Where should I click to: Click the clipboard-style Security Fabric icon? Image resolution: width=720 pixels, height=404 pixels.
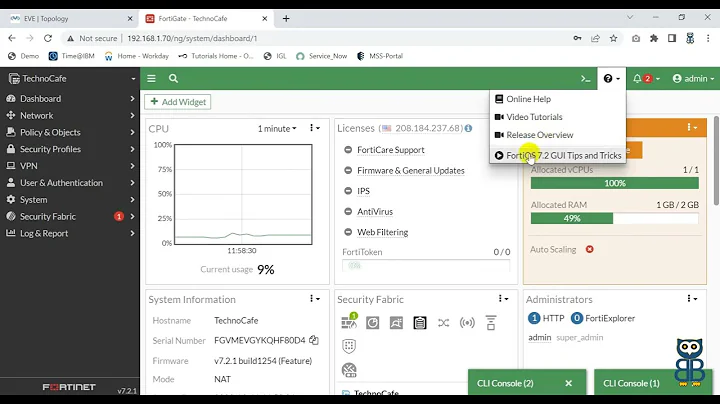click(420, 323)
